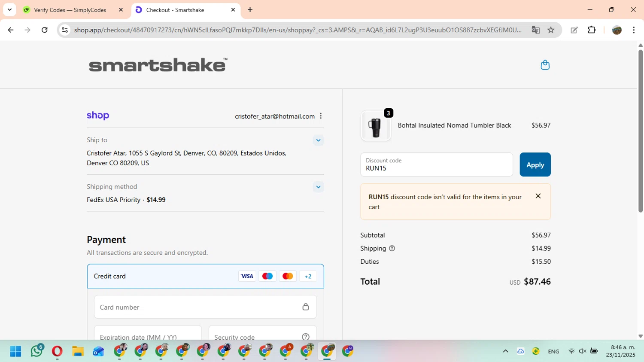Open File Explorer from the taskbar
Image resolution: width=644 pixels, height=362 pixels.
pos(78,351)
